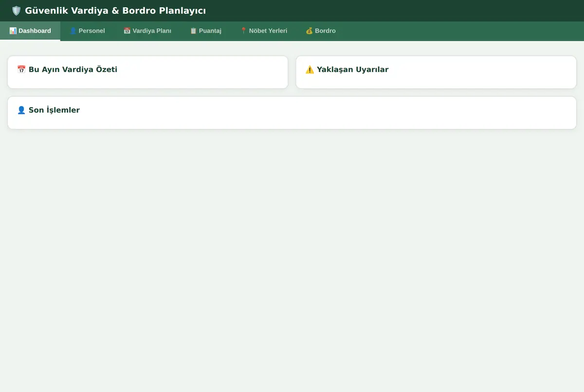The image size is (584, 392).
Task: Click the Güvenlik Vardiya & Bordro Planlayıcı title
Action: click(x=115, y=11)
